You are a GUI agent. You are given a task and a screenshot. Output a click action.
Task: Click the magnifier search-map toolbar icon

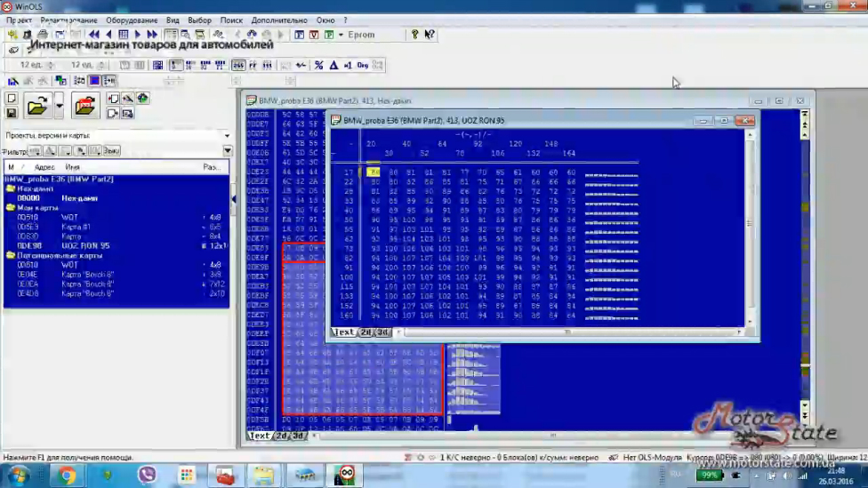click(x=186, y=35)
